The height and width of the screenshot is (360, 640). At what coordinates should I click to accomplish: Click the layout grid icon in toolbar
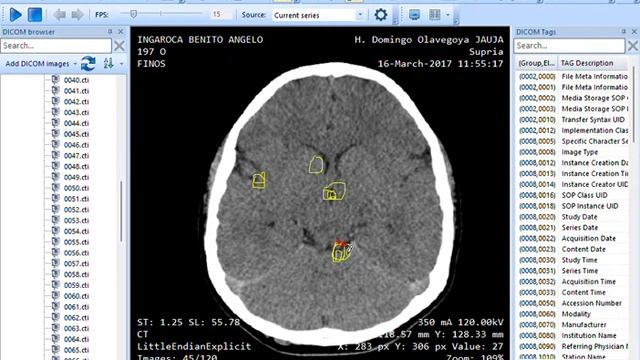435,15
